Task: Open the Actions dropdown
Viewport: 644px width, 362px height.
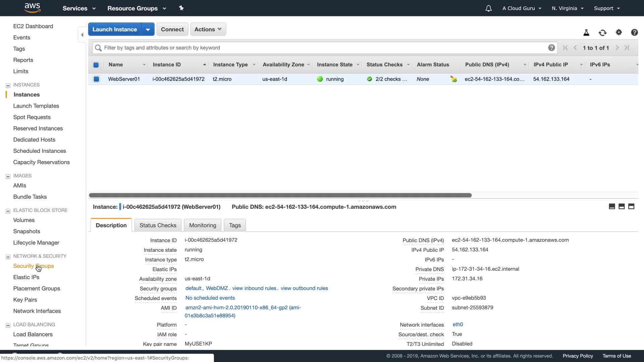Action: click(208, 29)
